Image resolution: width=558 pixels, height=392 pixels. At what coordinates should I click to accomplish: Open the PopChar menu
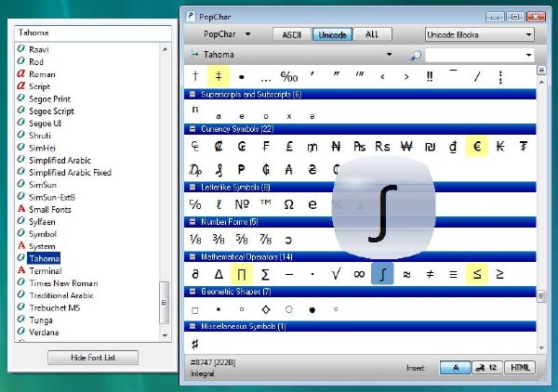tap(227, 34)
